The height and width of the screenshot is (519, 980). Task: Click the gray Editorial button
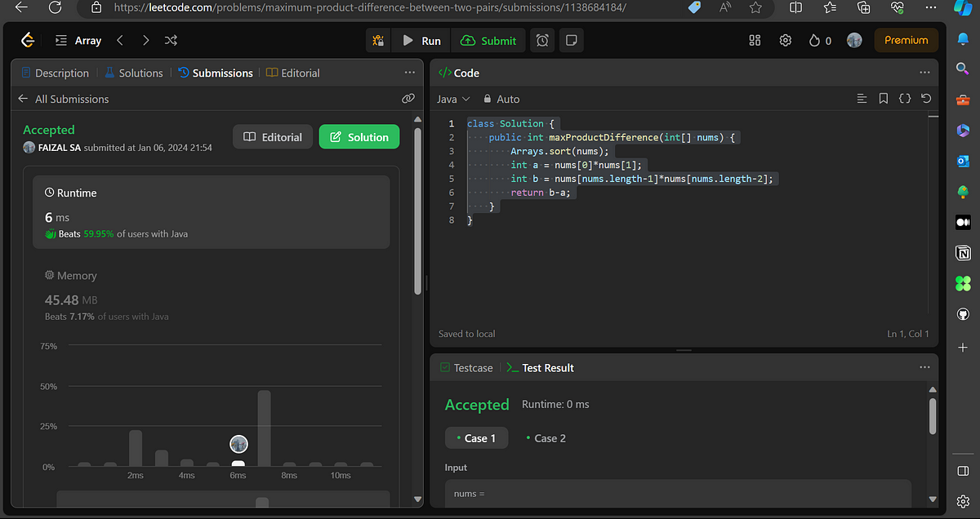(x=273, y=137)
